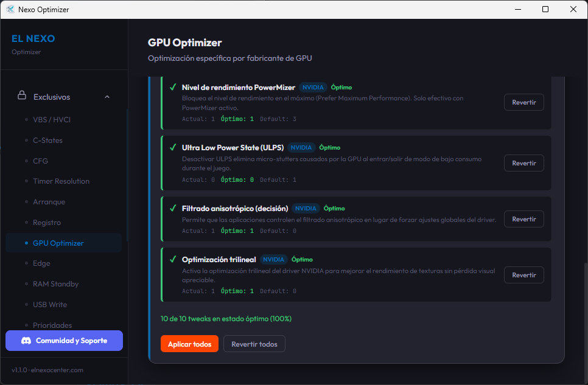Click the NVIDIA badge on Filtrado anisotrópico

coord(306,208)
